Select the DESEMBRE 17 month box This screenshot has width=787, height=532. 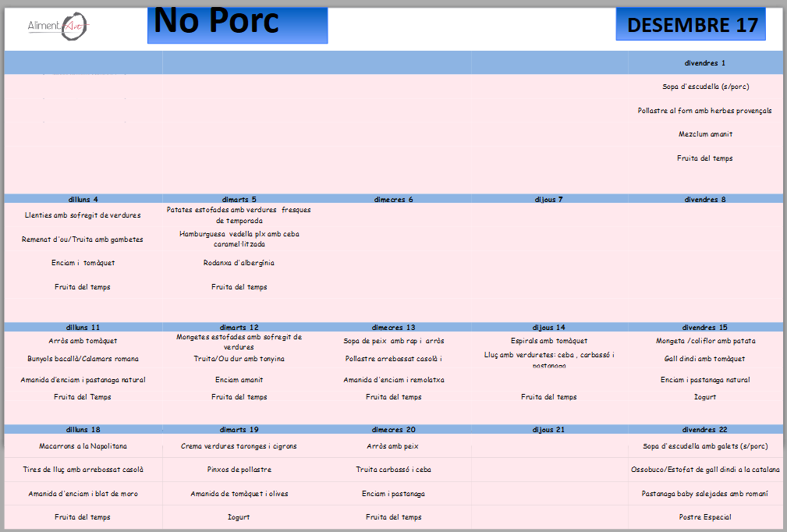coord(691,25)
